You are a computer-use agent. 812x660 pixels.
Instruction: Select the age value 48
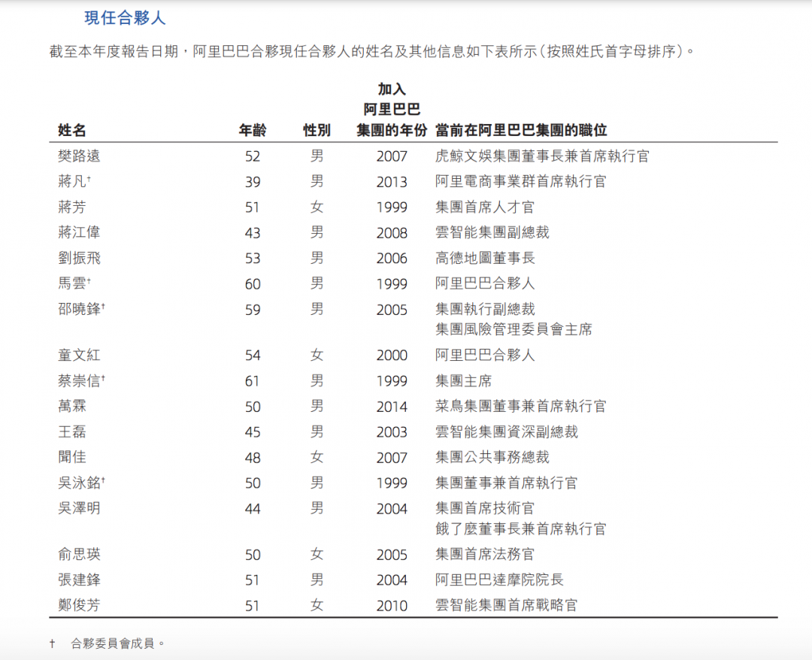pos(253,458)
